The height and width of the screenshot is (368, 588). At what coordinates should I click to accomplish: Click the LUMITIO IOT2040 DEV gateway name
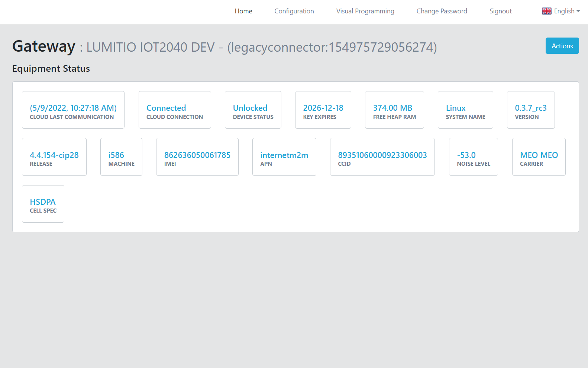151,47
